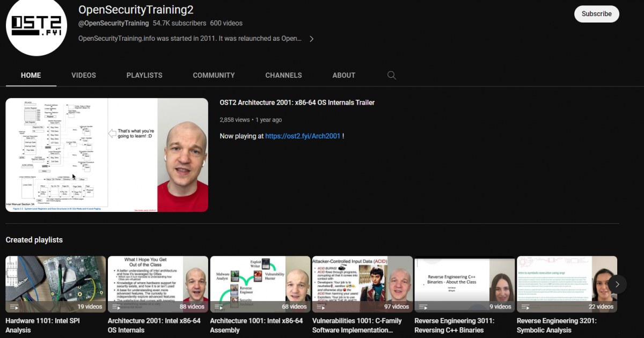
Task: Expand the OpenSecurityTraining.info description text
Action: point(190,39)
